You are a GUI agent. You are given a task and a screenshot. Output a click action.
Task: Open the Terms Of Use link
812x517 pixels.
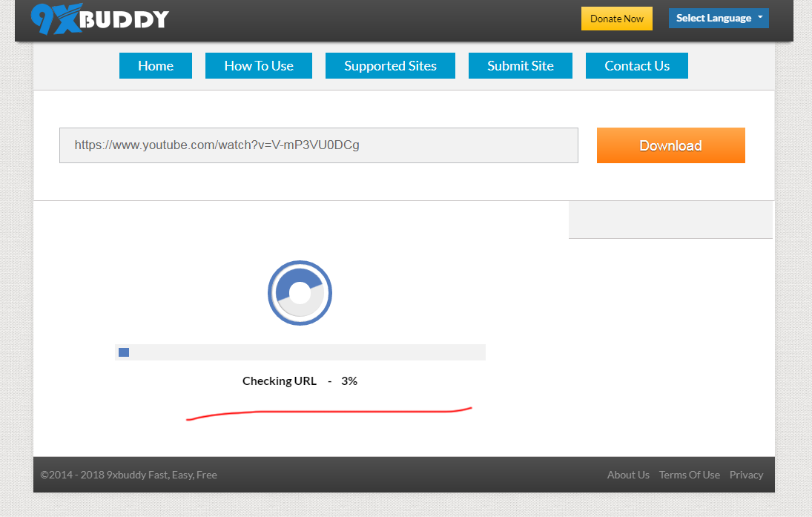[690, 475]
